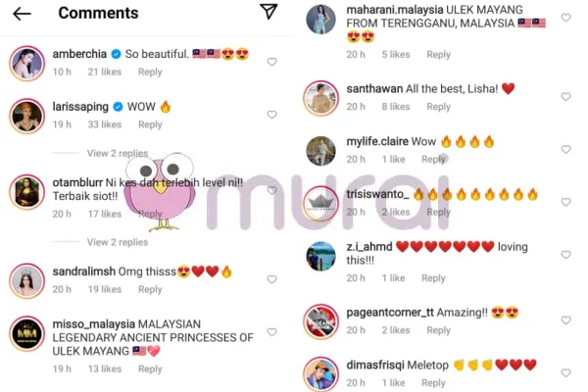
Task: Go back using the arrow icon
Action: [22, 14]
